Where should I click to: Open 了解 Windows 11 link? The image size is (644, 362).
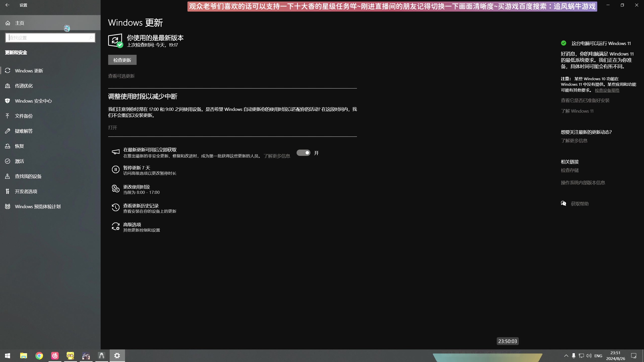577,111
